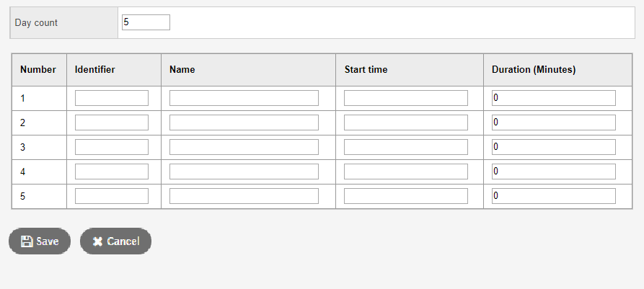Select the Name field in row 2

point(244,123)
